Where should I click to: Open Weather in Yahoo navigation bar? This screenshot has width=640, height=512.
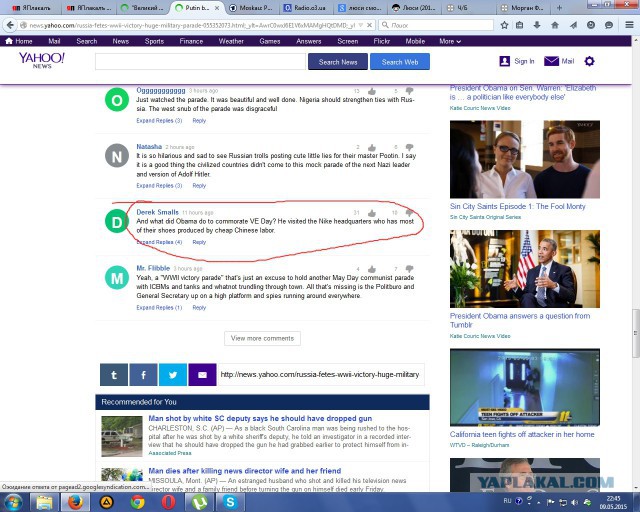[231, 41]
